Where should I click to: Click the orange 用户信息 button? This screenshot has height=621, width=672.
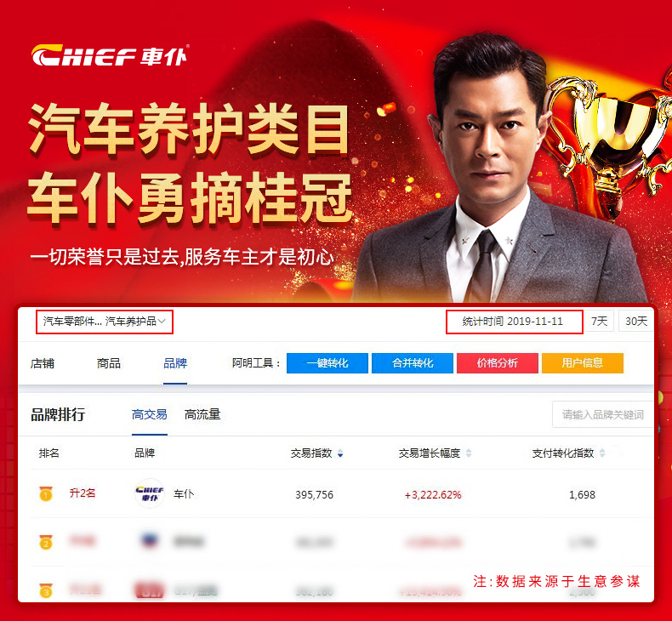[583, 363]
